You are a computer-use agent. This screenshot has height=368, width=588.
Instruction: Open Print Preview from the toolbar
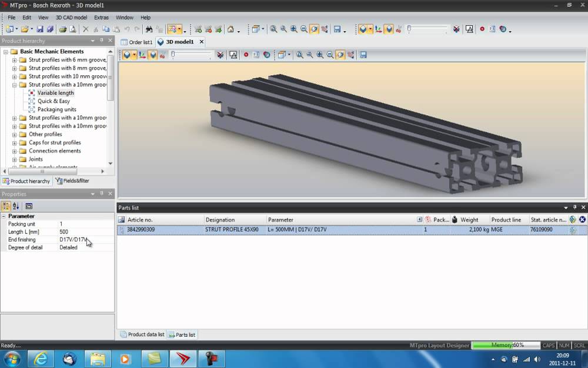[73, 29]
